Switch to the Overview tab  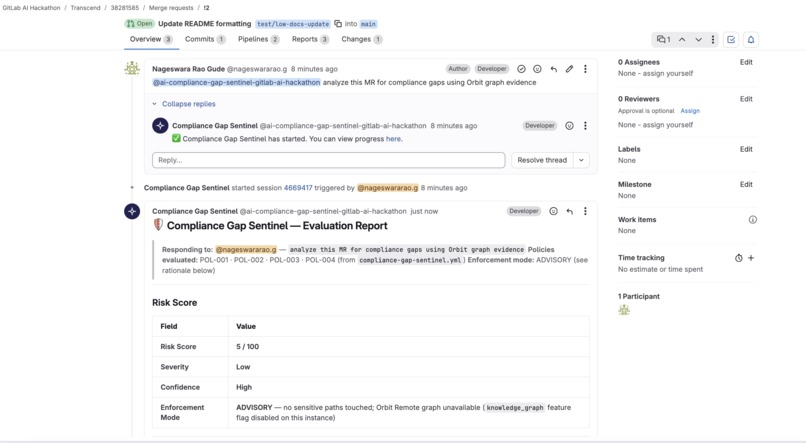[x=151, y=39]
